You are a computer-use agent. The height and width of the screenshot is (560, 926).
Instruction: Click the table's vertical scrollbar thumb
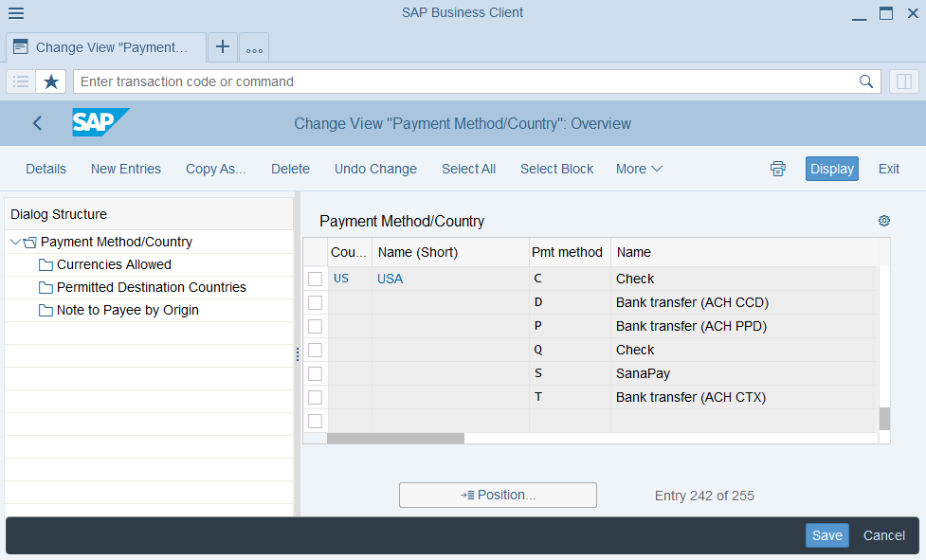(x=884, y=419)
